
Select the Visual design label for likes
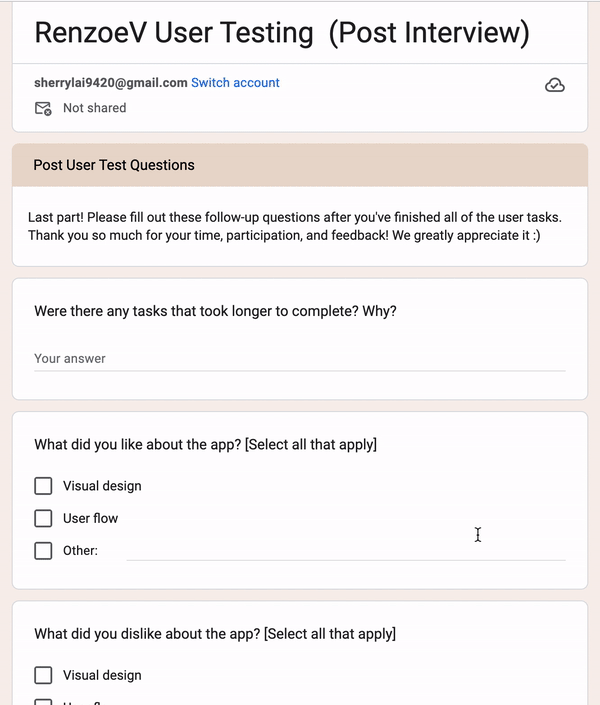pos(102,486)
